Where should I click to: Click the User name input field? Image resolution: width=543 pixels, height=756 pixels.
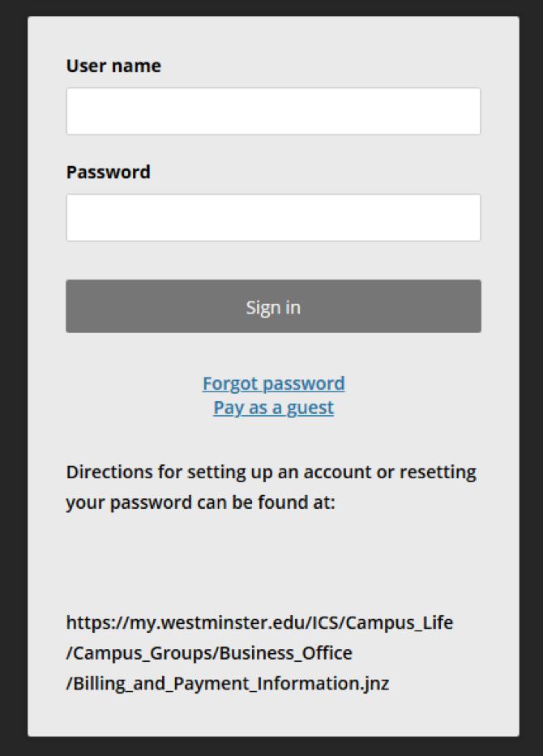pyautogui.click(x=273, y=111)
